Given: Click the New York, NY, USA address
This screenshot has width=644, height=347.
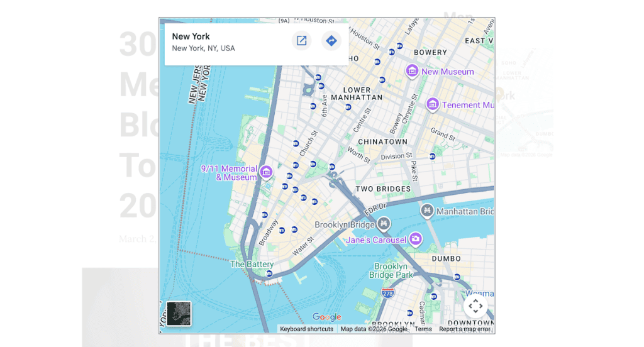Looking at the screenshot, I should click(203, 48).
